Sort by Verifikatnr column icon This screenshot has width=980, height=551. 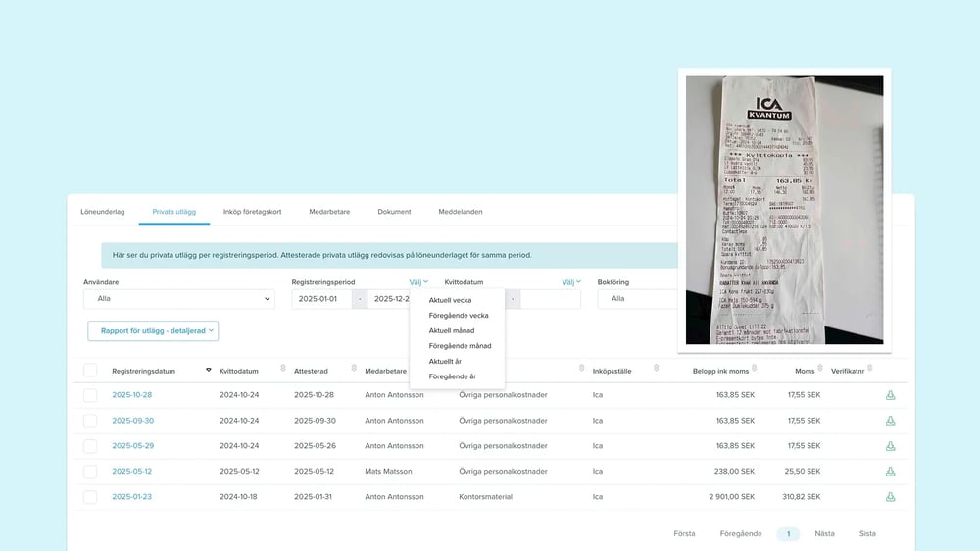[870, 369]
